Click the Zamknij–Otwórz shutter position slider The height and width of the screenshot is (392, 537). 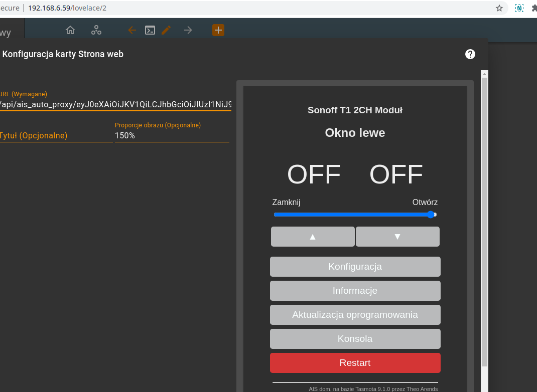[x=355, y=215]
